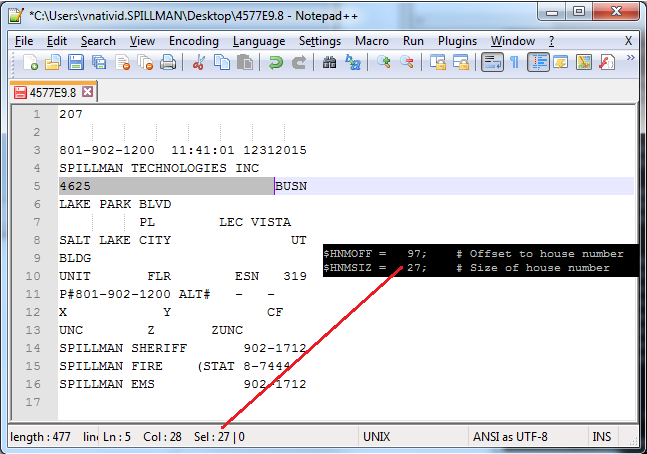Toggle synchronize vertical scrolling icon
This screenshot has width=647, height=454.
click(437, 62)
